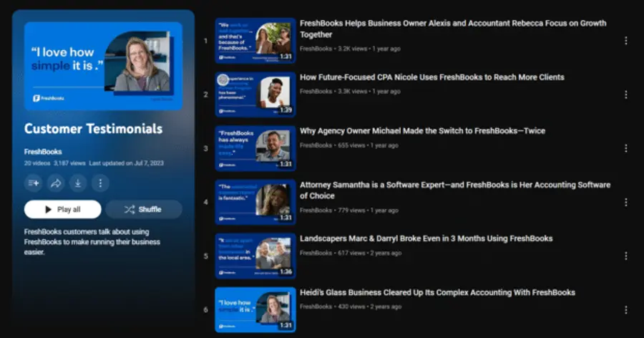The width and height of the screenshot is (644, 338).
Task: Click "Last updated on Jul 7, 2023" text
Action: pyautogui.click(x=127, y=163)
